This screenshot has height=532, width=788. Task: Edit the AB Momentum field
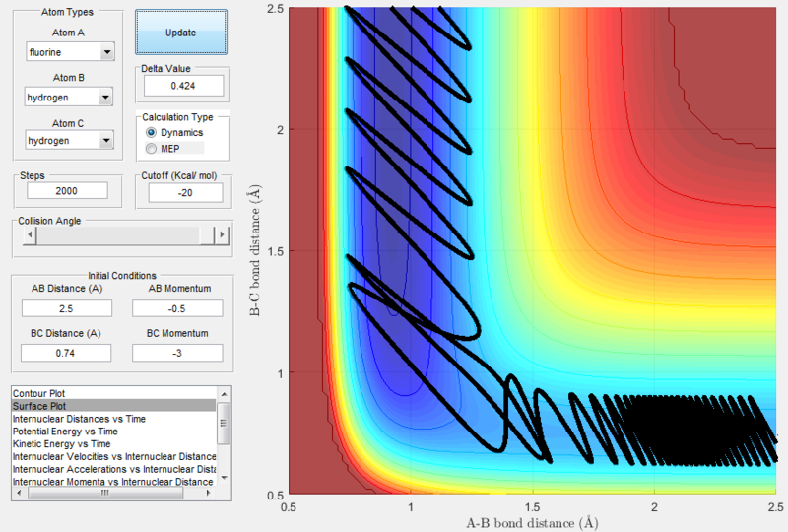[177, 308]
